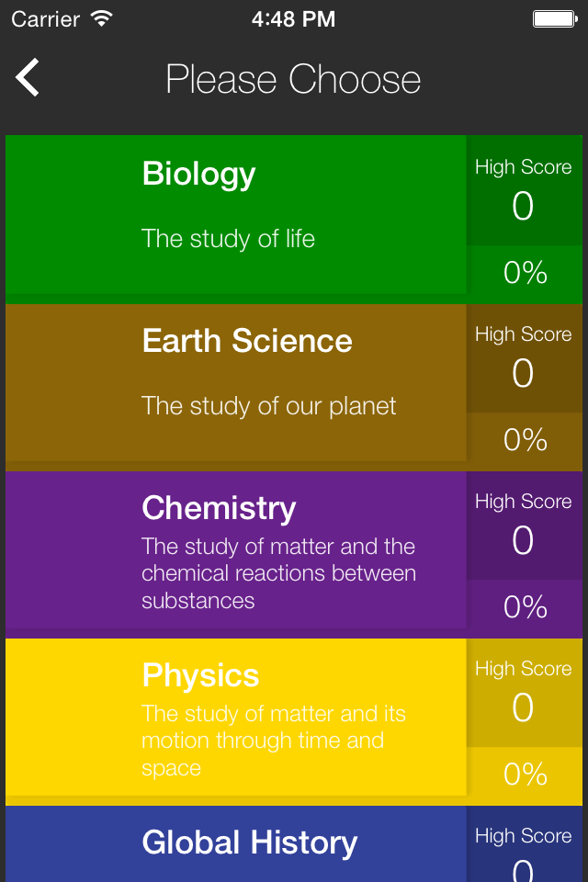Screen dimensions: 588x882
Task: Tap Earth Science's High Score box
Action: click(x=524, y=358)
